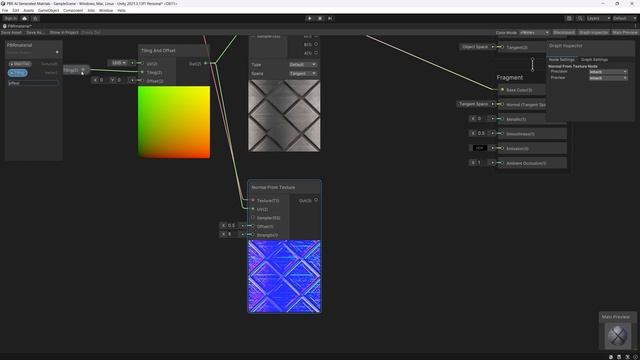The image size is (640, 360).
Task: Open the GameObject menu
Action: click(49, 10)
